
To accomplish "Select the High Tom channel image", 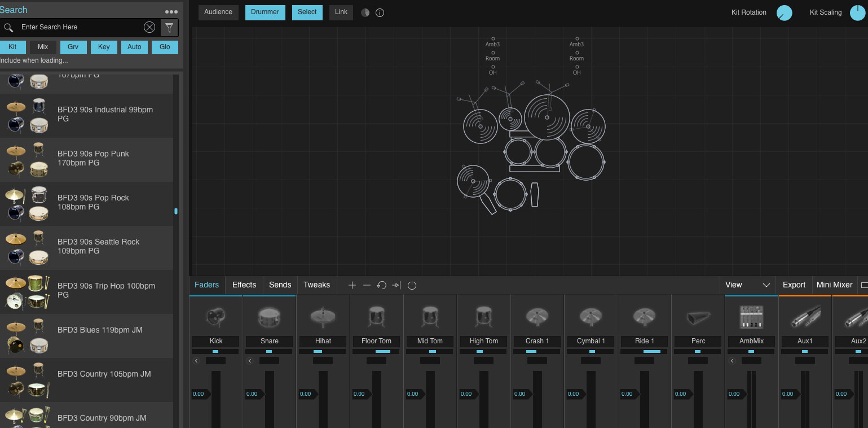I will 483,317.
